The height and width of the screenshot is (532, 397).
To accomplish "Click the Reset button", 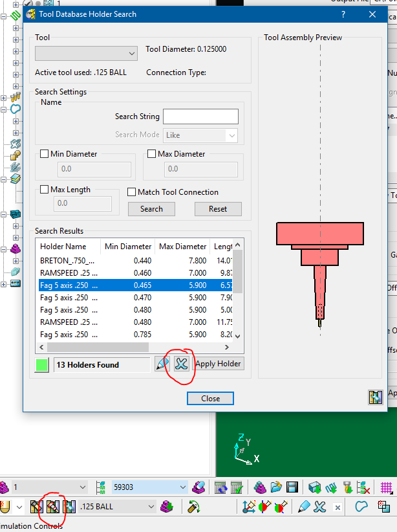I will (x=218, y=209).
